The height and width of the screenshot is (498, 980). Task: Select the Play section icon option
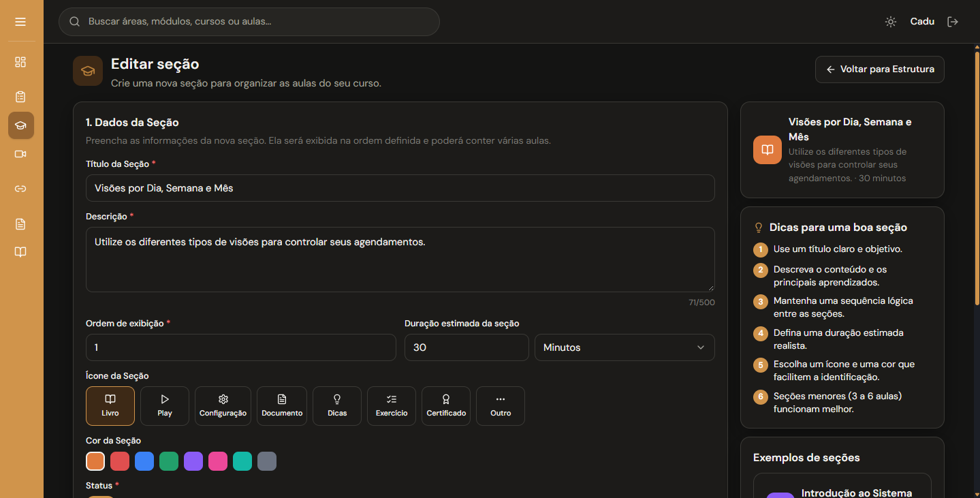(x=165, y=406)
